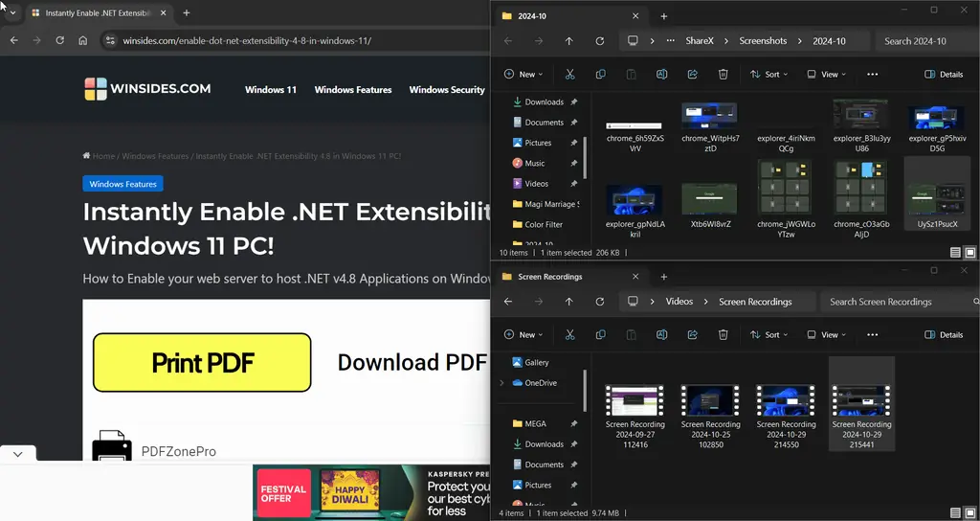Refresh the 2024-10 folder view
The height and width of the screenshot is (521, 980).
[599, 40]
